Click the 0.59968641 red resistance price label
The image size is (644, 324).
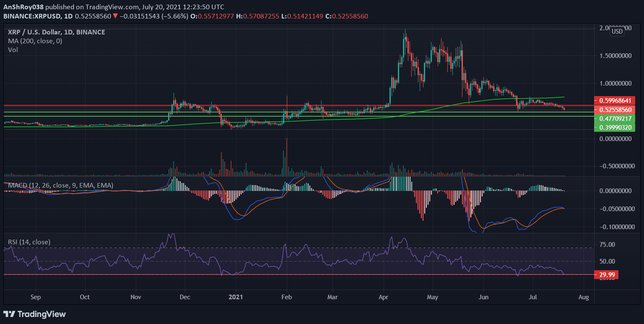click(x=614, y=100)
